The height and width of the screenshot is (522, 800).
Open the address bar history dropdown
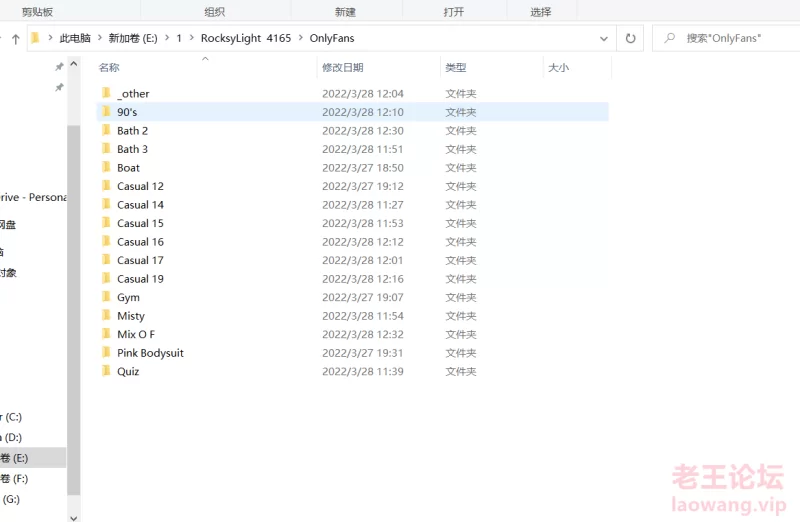click(x=604, y=38)
